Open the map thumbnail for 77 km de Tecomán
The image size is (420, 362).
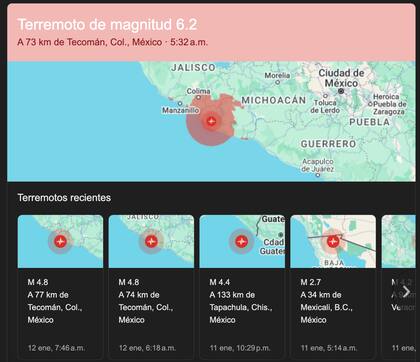tap(60, 241)
